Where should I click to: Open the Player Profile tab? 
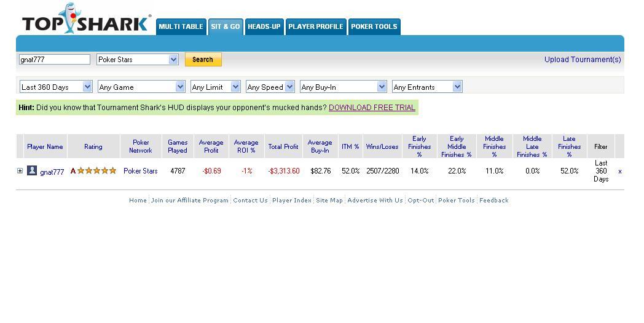pos(315,26)
